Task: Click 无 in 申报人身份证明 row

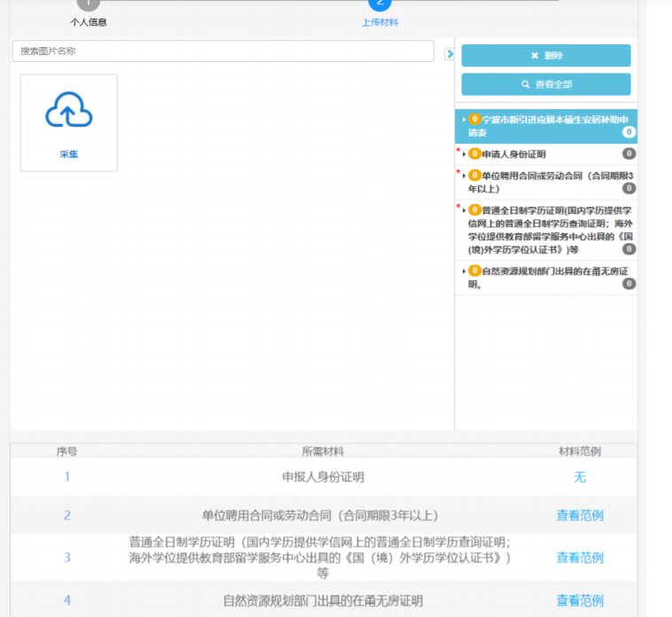Action: (580, 477)
